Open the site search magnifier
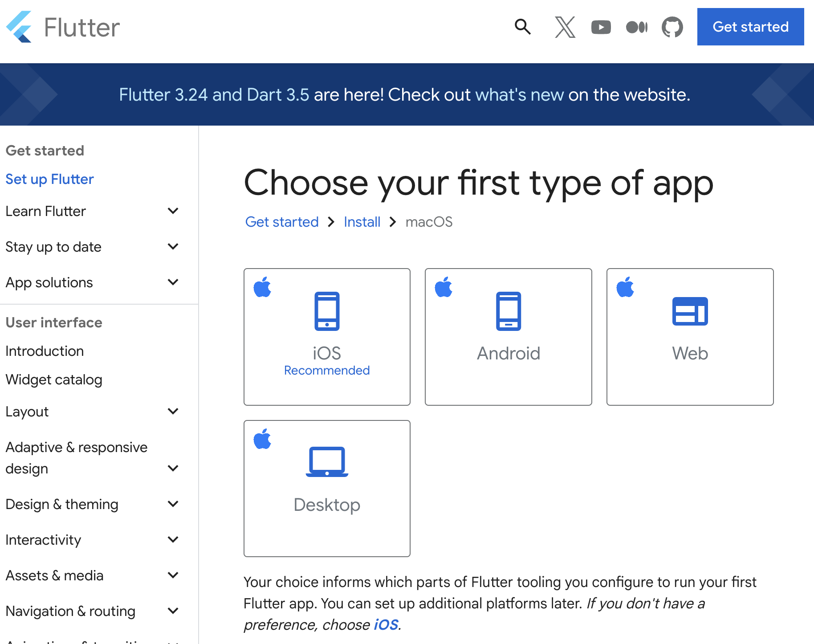Screen dimensions: 814x644 [523, 27]
